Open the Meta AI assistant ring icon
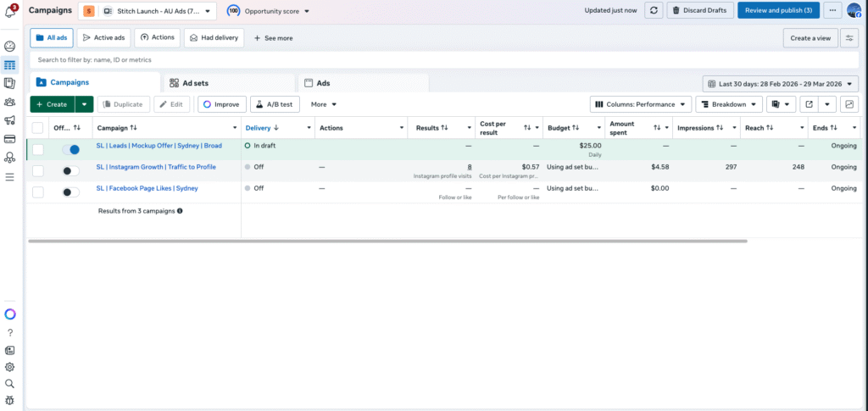 (x=10, y=314)
